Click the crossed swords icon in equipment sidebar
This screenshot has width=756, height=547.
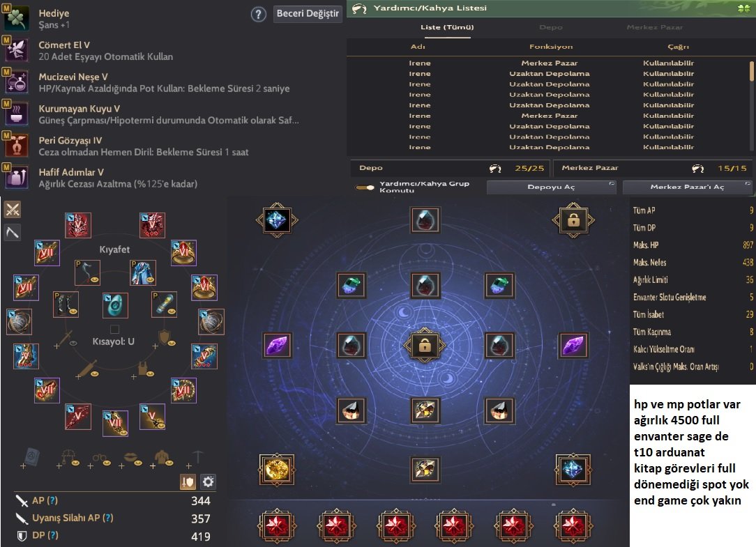[13, 210]
